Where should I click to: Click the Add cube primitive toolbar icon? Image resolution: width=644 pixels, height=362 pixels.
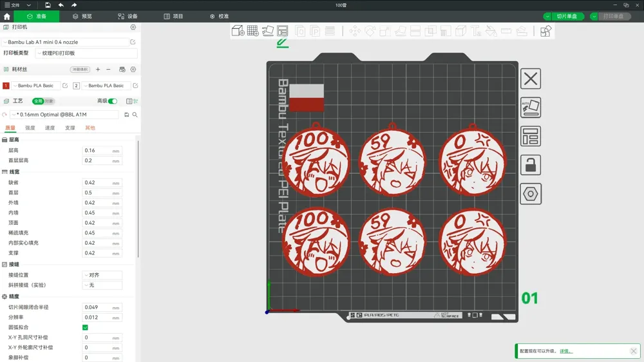coord(238,31)
